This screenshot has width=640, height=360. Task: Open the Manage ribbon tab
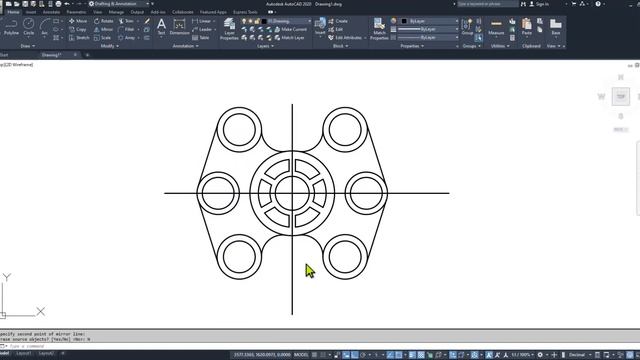116,12
